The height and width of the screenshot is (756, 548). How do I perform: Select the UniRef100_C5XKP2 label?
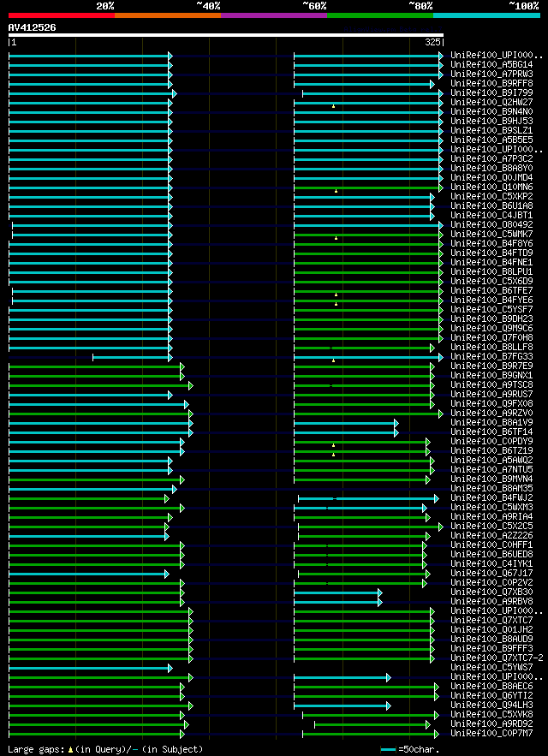[x=491, y=197]
